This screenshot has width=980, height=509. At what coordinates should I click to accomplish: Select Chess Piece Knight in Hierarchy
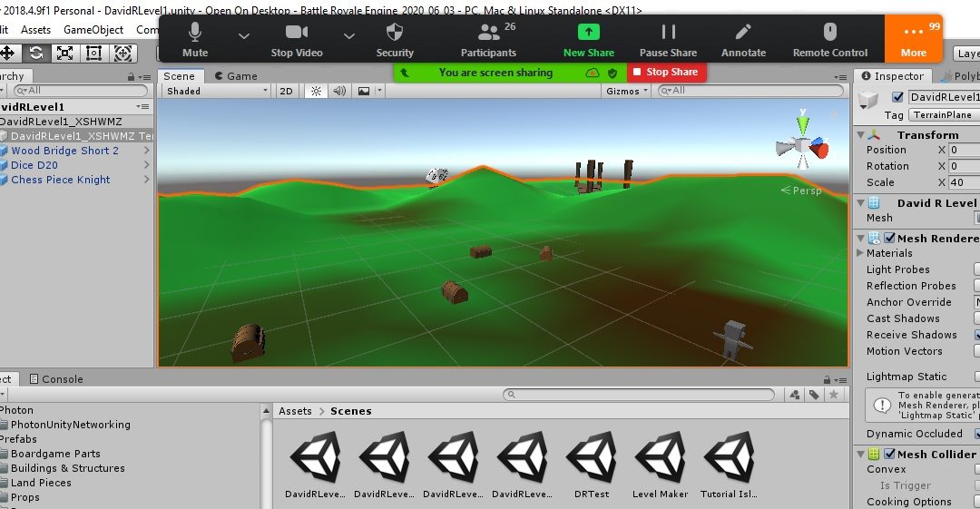pos(60,180)
